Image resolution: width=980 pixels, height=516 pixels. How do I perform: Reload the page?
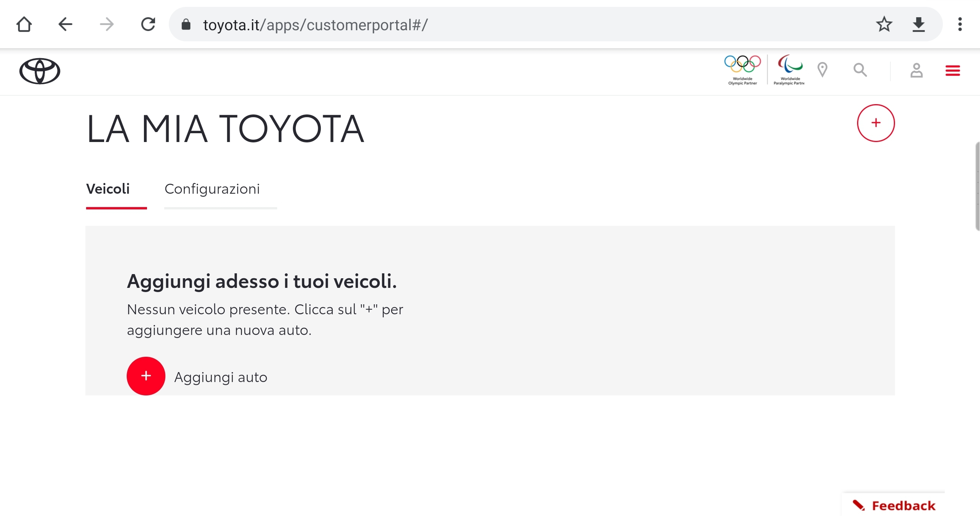pyautogui.click(x=148, y=24)
